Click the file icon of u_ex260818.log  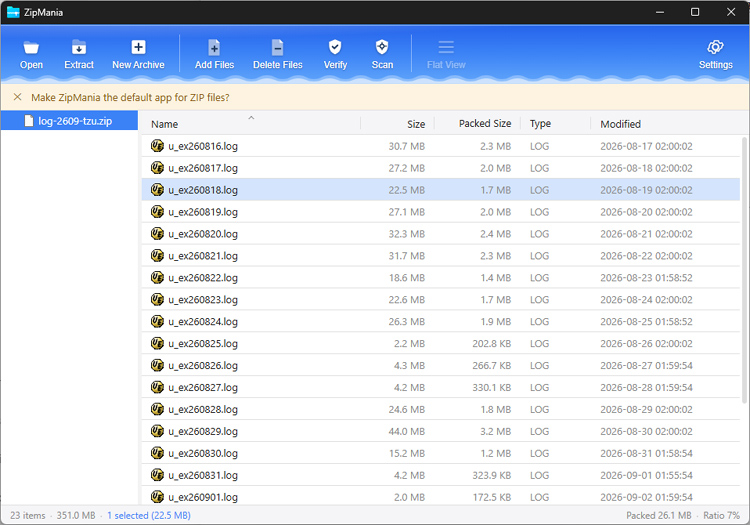(157, 190)
